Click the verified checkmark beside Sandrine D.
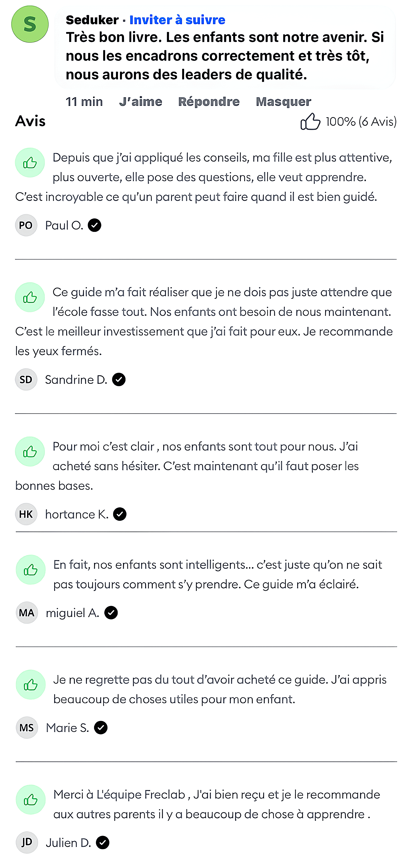The image size is (412, 868). [119, 379]
